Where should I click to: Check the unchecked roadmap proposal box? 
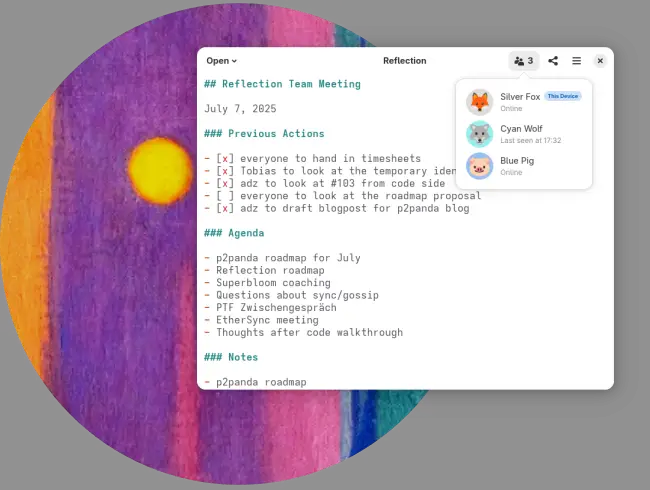tap(226, 196)
